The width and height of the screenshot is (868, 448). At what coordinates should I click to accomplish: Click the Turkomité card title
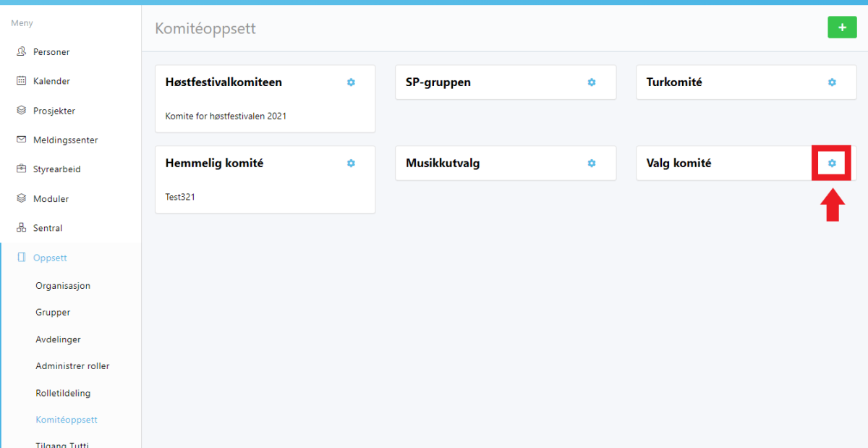[674, 83]
